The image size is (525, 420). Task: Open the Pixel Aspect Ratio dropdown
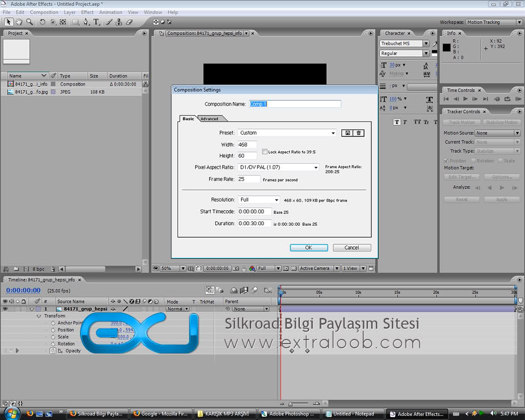(278, 167)
